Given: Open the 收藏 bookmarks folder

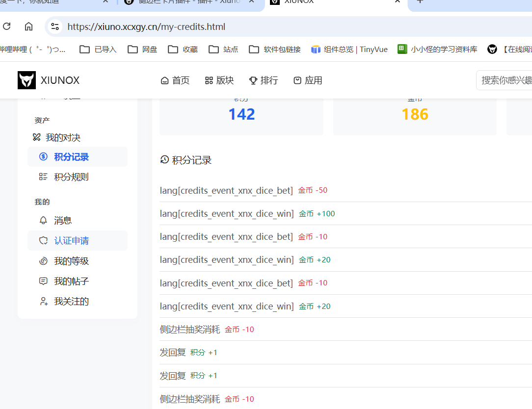Looking at the screenshot, I should 183,49.
